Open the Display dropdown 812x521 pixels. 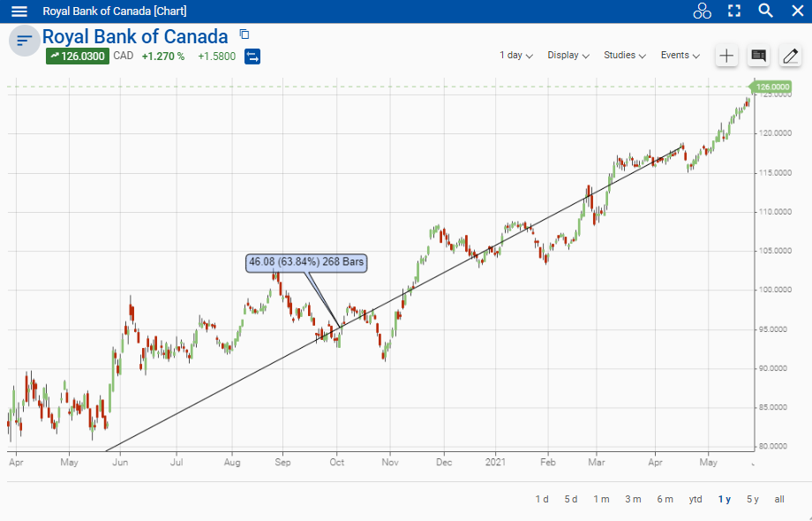click(x=568, y=56)
